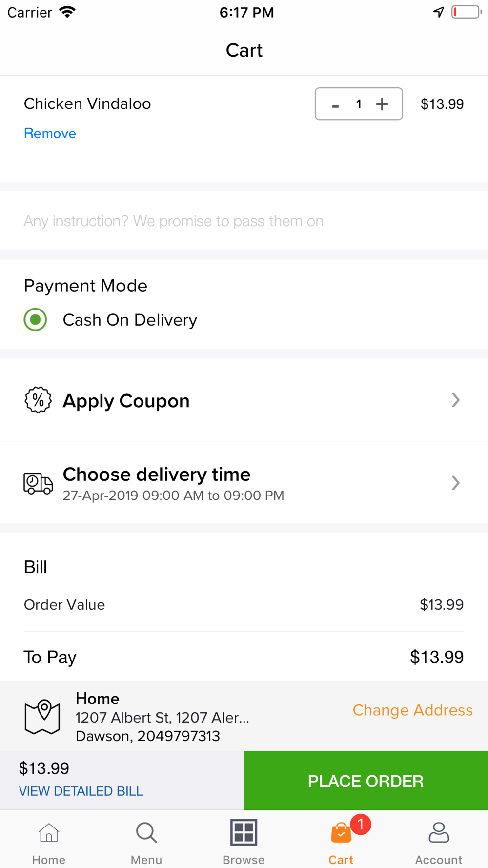Decrease Chicken Vindaloo quantity with minus
Image resolution: width=488 pixels, height=868 pixels.
335,104
